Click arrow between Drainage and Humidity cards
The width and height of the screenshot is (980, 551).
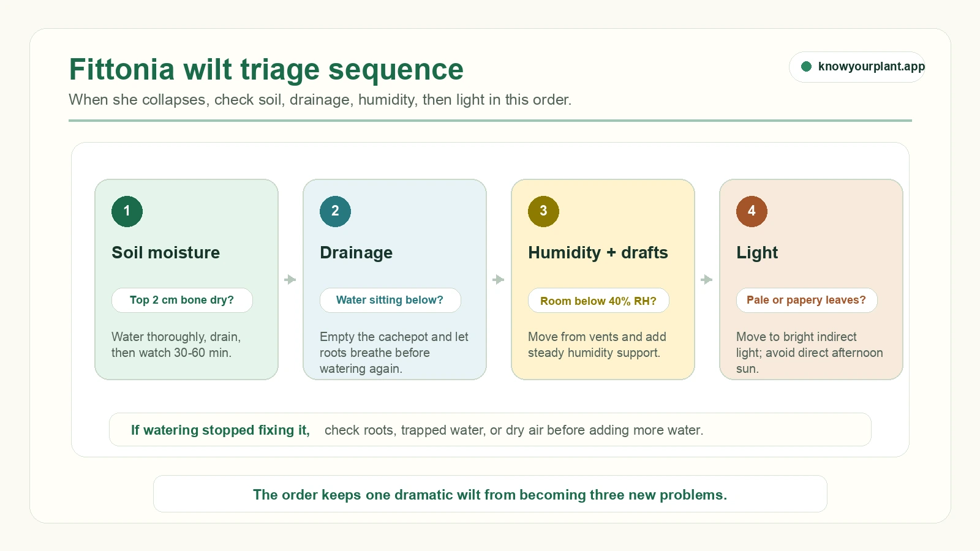click(x=499, y=280)
